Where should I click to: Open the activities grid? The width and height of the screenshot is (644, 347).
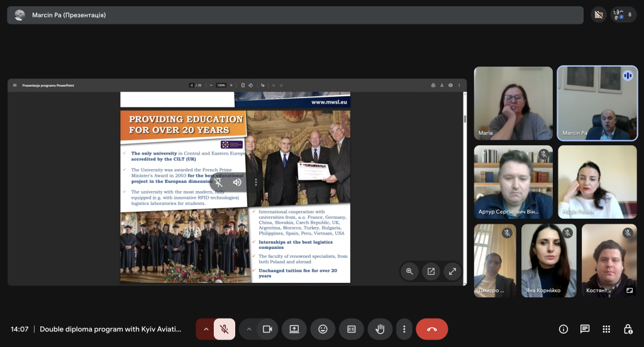tap(606, 329)
